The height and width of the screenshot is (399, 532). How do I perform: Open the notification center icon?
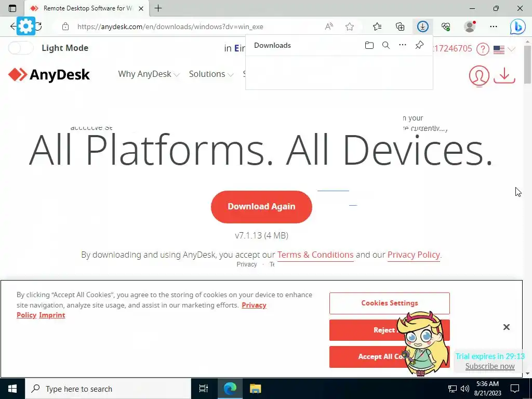(515, 389)
